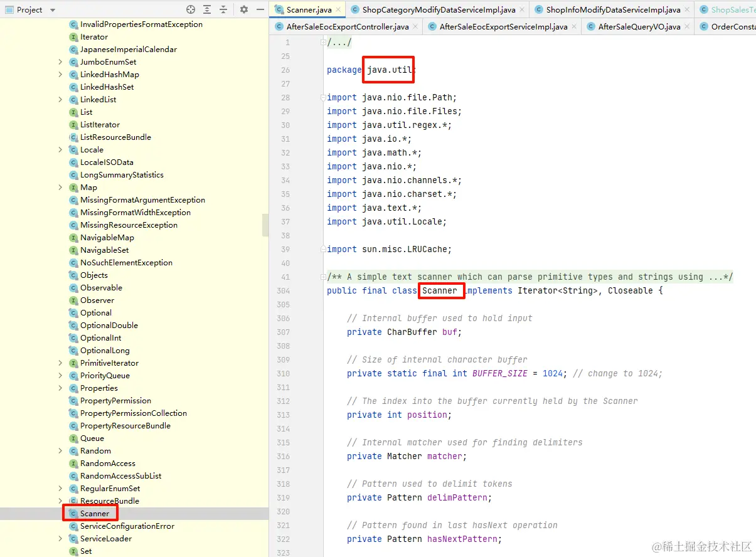Open the AfterSaleEocExportController.java tab
Viewport: 756px width, 557px height.
click(x=348, y=27)
